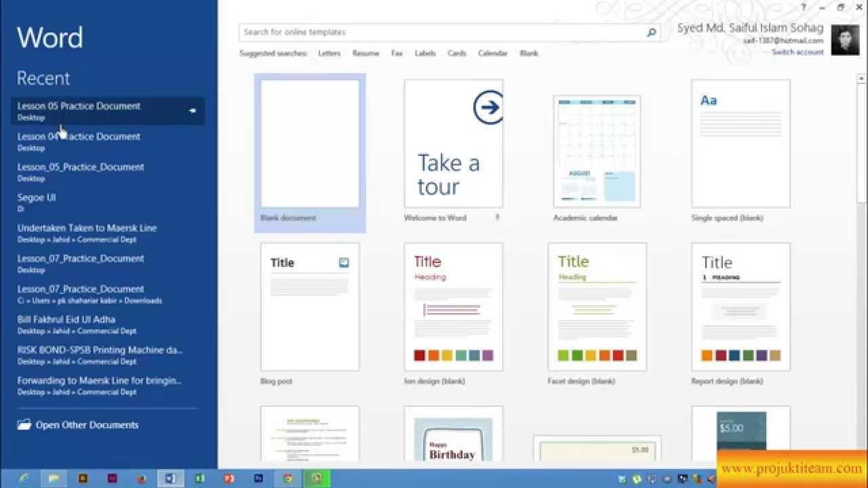868x488 pixels.
Task: Open Internet Explorer from the taskbar
Action: pos(24,478)
